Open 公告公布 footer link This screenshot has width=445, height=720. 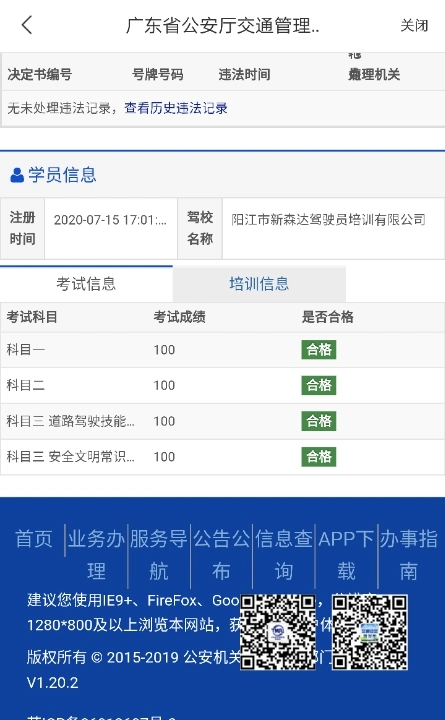[x=221, y=555]
